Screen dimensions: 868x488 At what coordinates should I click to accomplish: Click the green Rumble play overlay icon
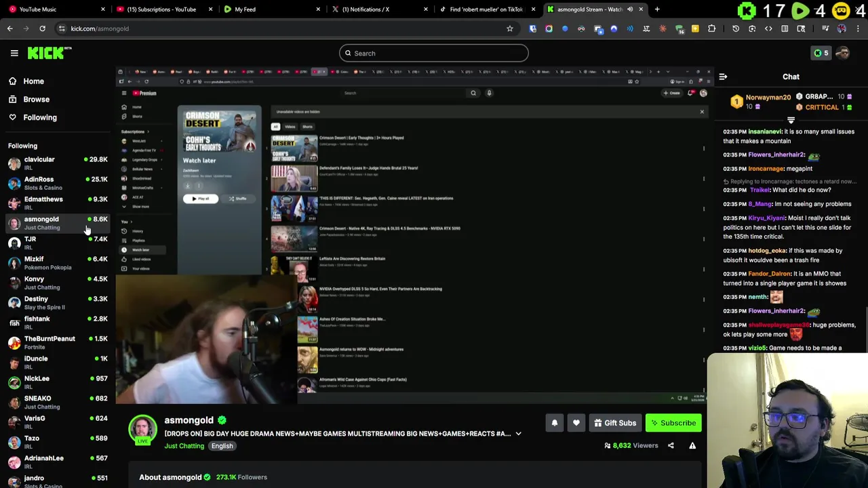pos(801,11)
